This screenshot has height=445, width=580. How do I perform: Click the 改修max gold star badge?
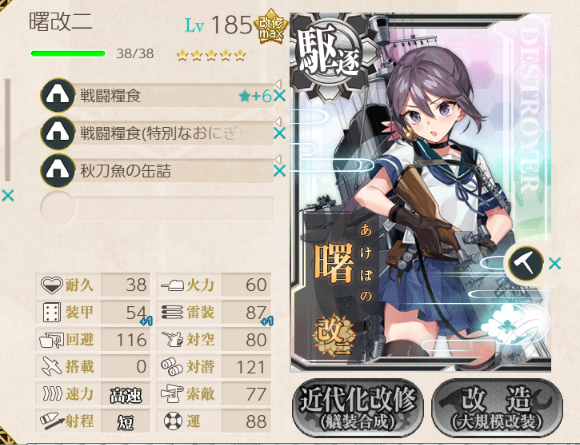coord(271,27)
